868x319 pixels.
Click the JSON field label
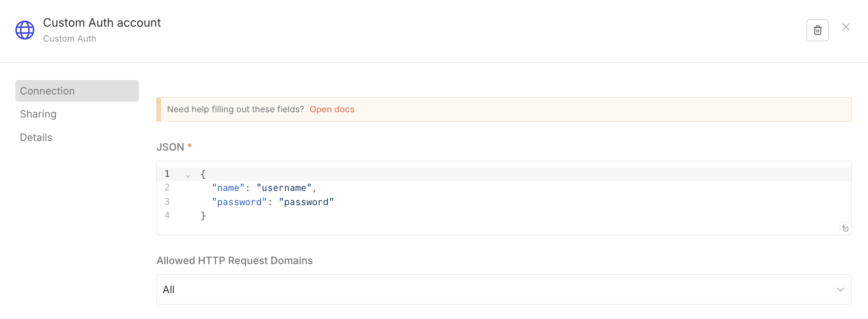170,147
